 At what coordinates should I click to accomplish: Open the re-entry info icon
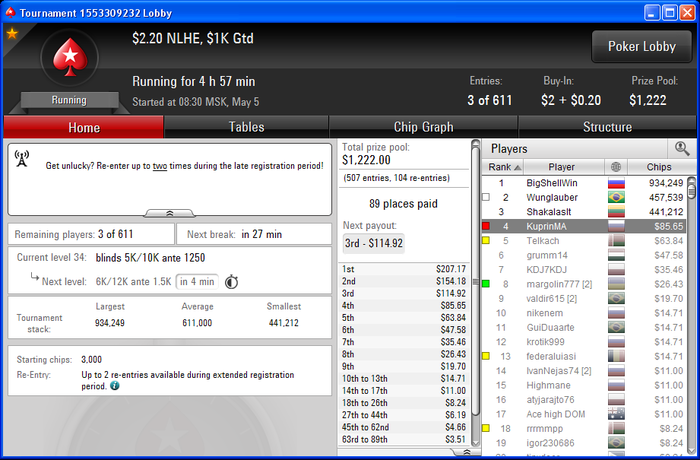tap(115, 385)
